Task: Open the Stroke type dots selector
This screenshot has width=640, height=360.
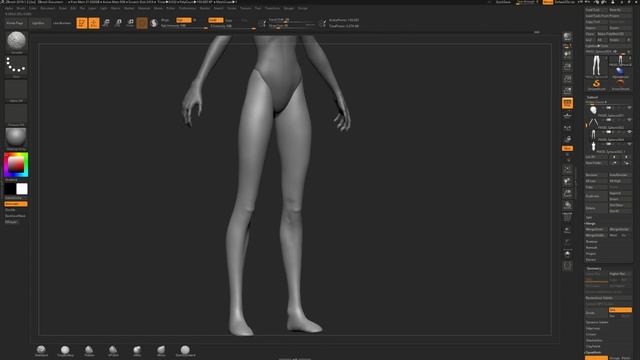Action: 16,66
